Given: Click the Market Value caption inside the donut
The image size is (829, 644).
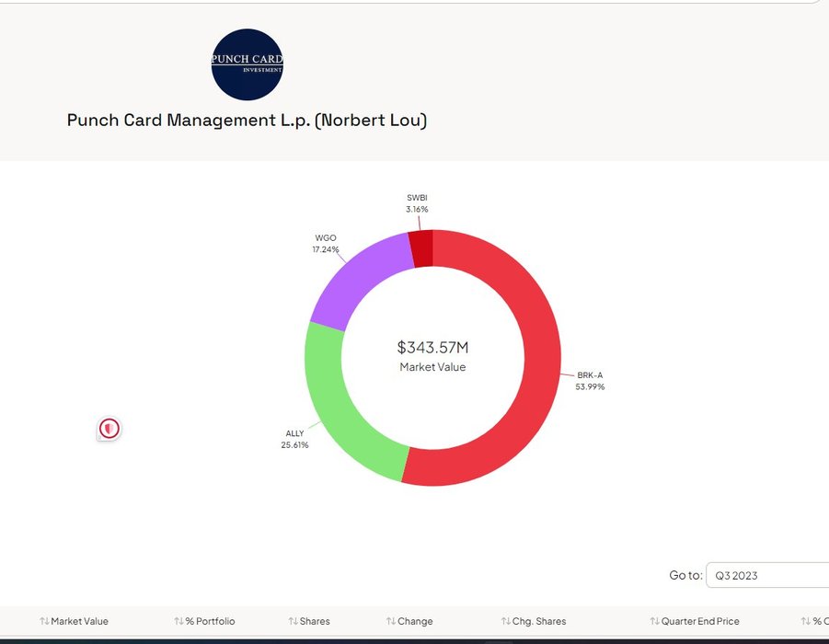Looking at the screenshot, I should point(432,367).
